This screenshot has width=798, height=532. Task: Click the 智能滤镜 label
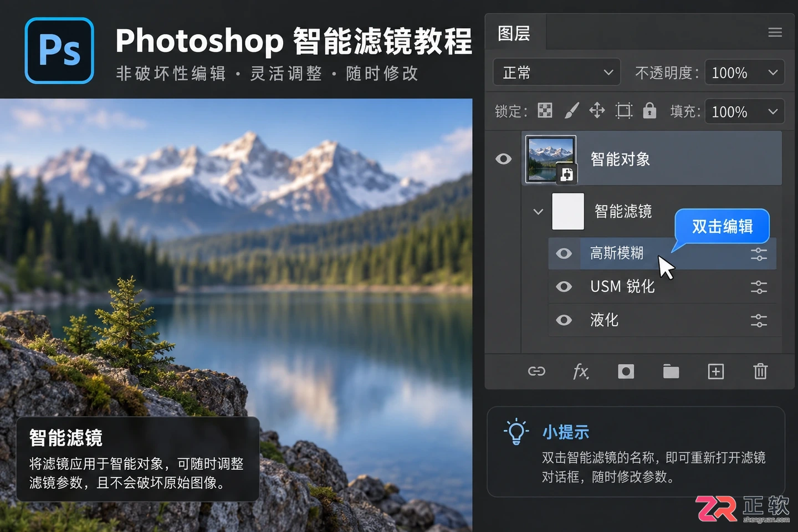pos(623,212)
